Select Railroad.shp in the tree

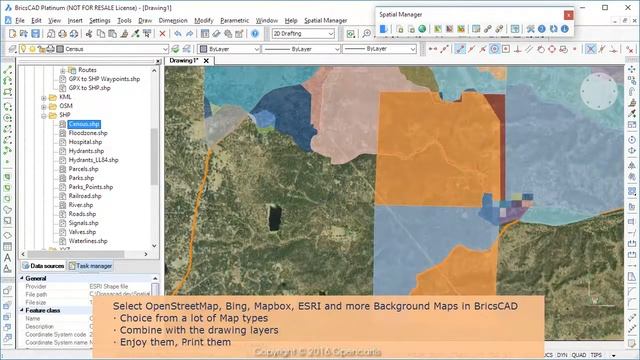85,196
